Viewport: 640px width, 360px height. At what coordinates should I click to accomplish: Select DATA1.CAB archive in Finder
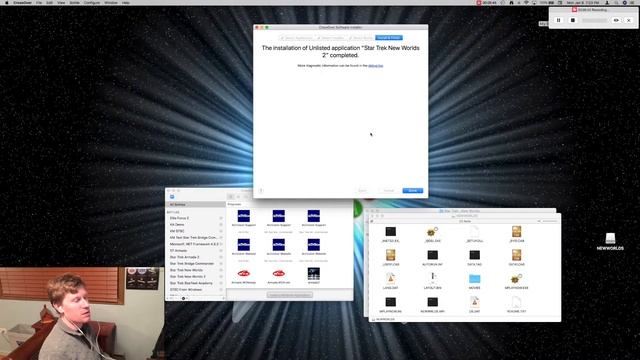(x=516, y=257)
